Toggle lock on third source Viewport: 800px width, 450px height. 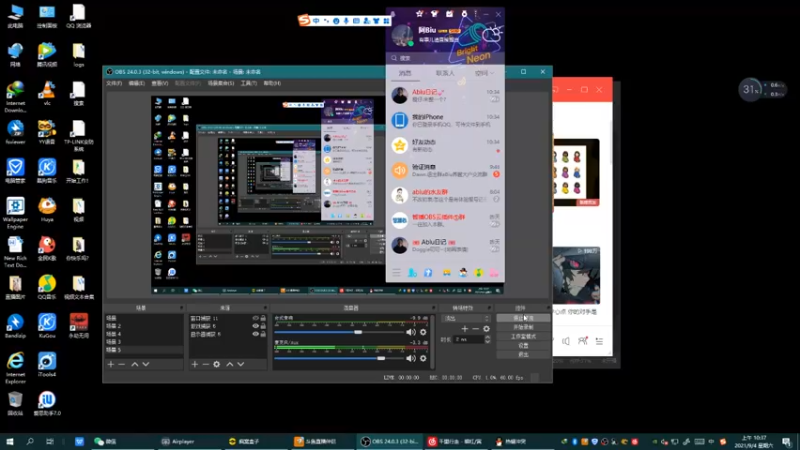coord(263,334)
